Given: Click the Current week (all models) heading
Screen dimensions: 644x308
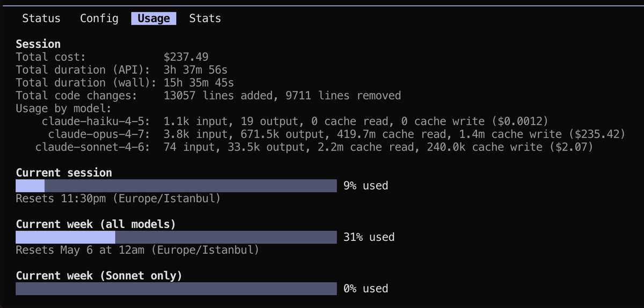Looking at the screenshot, I should 96,225.
